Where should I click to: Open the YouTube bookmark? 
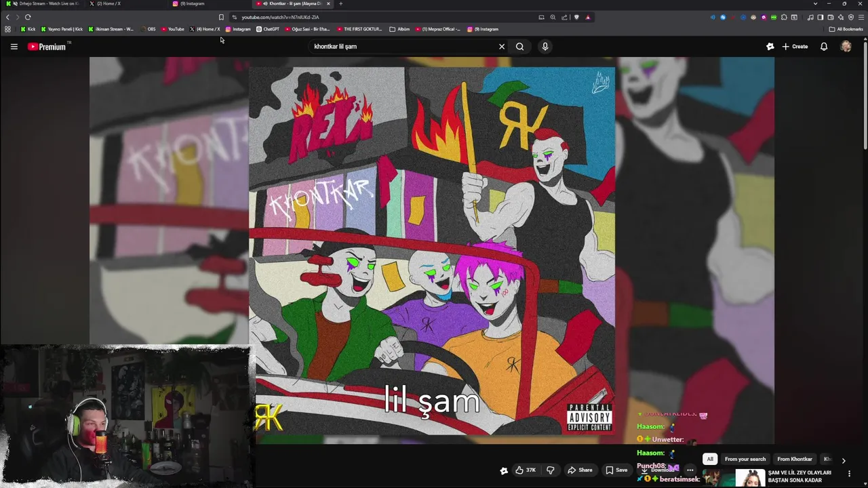pos(173,29)
